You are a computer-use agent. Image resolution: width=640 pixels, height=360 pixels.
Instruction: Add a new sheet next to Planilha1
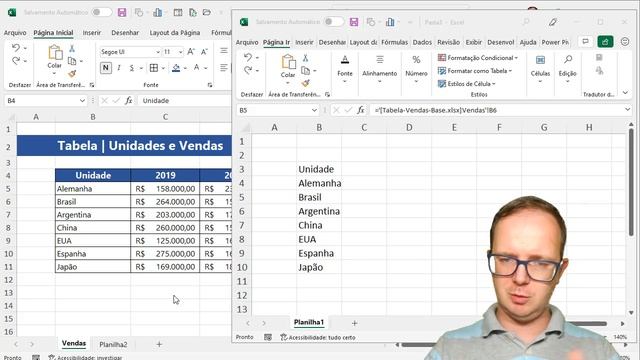354,323
